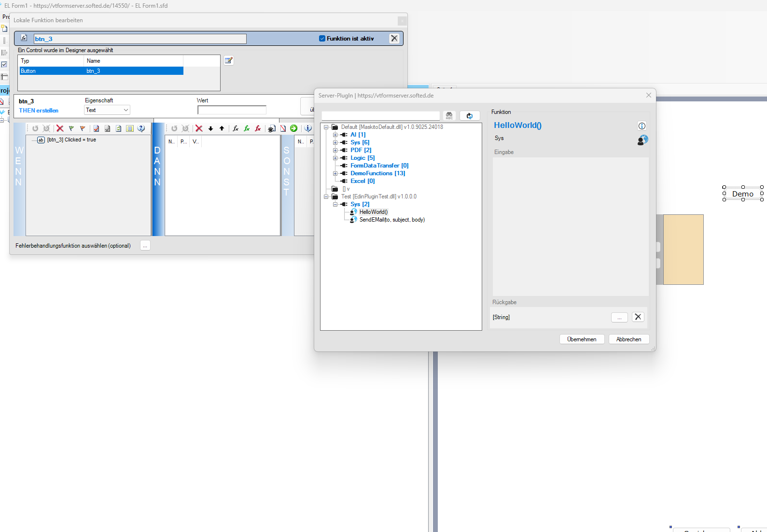Click the Abbrechen button

pyautogui.click(x=629, y=339)
